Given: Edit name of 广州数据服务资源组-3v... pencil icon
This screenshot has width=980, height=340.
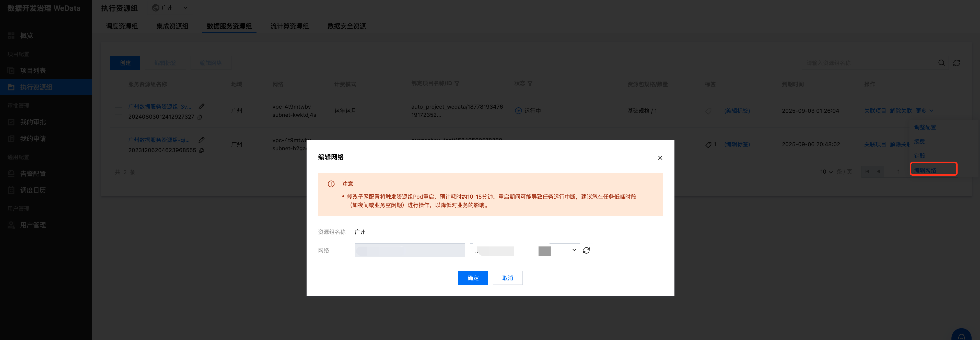Looking at the screenshot, I should click(202, 106).
